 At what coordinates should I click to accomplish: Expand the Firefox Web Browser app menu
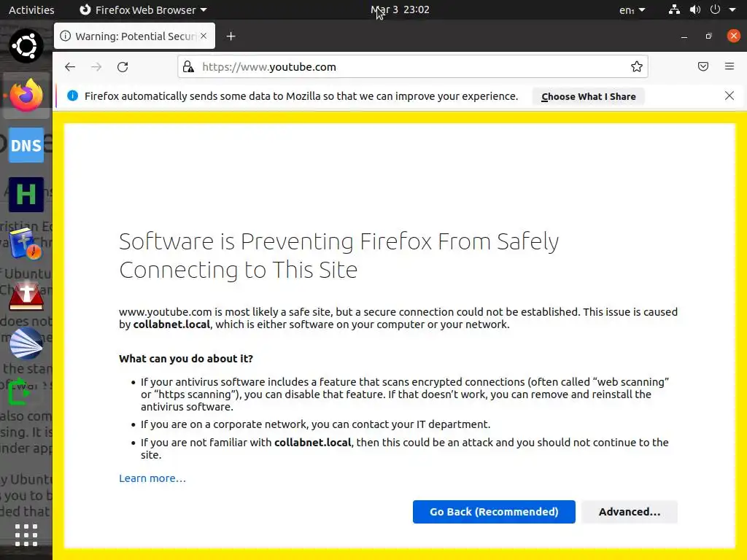(x=143, y=10)
